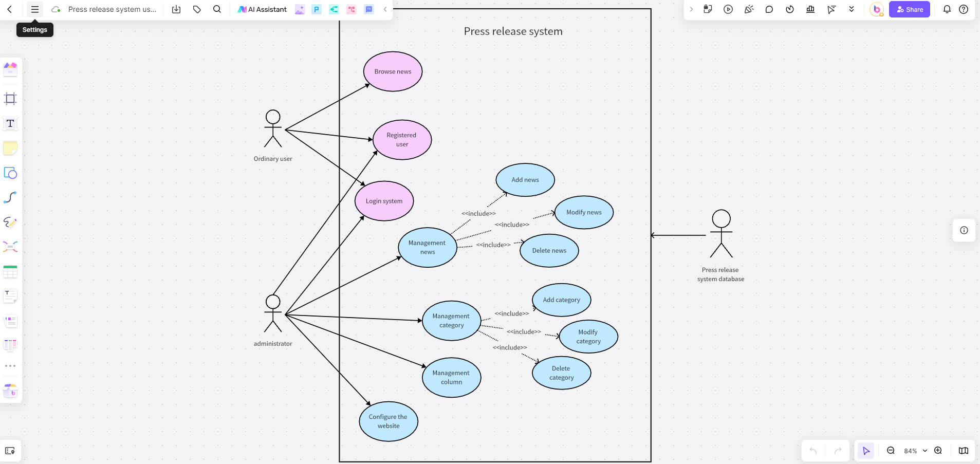The width and height of the screenshot is (980, 464).
Task: Click the blue P plugin icon
Action: 317,9
